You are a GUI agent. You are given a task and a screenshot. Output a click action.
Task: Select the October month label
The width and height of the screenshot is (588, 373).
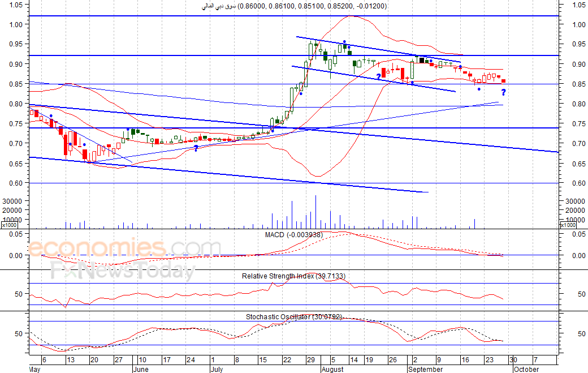(526, 369)
